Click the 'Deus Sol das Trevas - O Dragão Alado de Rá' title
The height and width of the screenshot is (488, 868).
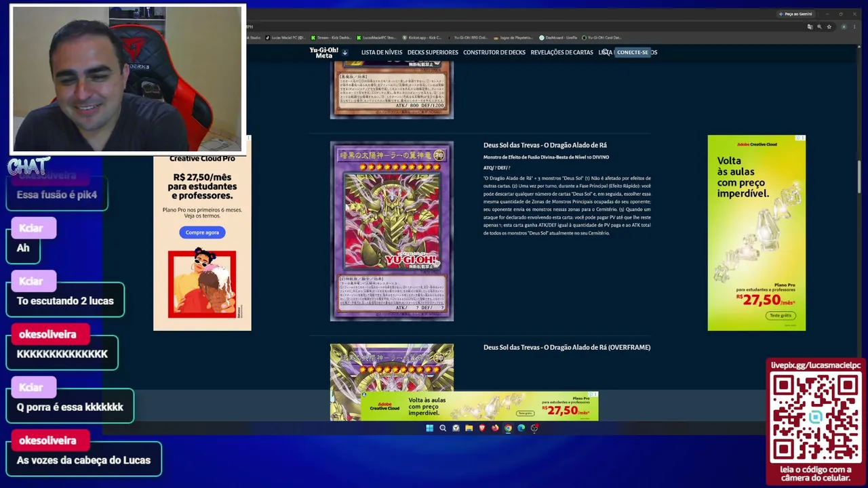point(545,145)
